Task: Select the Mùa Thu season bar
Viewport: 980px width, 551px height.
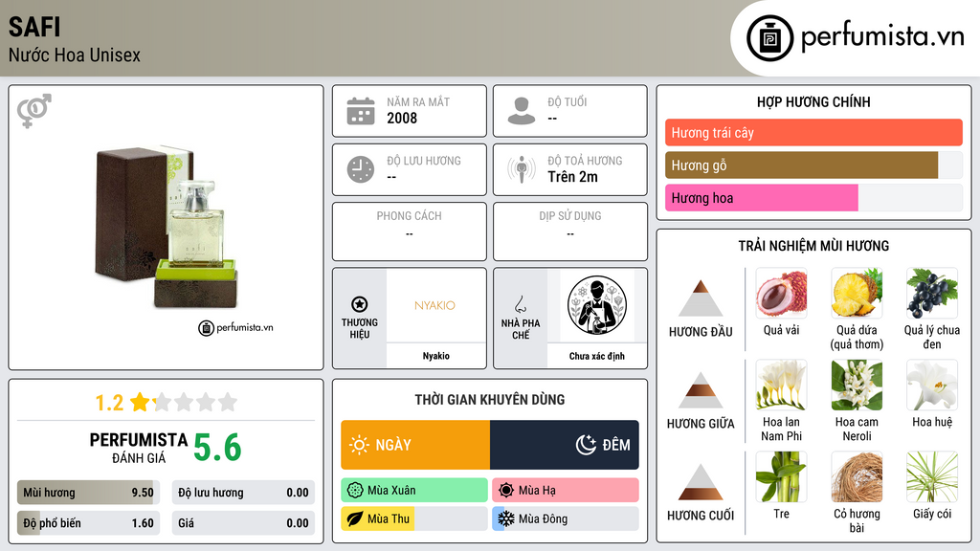Action: pos(413,518)
